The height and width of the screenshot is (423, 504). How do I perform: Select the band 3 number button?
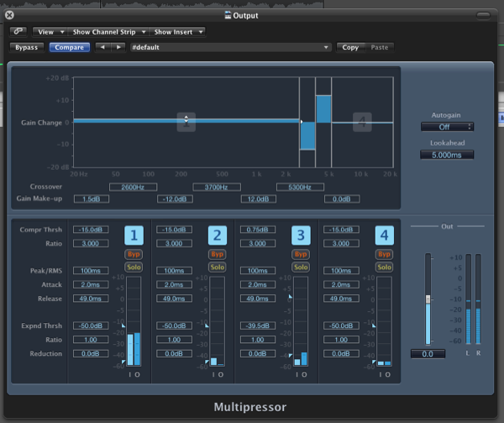(x=301, y=235)
